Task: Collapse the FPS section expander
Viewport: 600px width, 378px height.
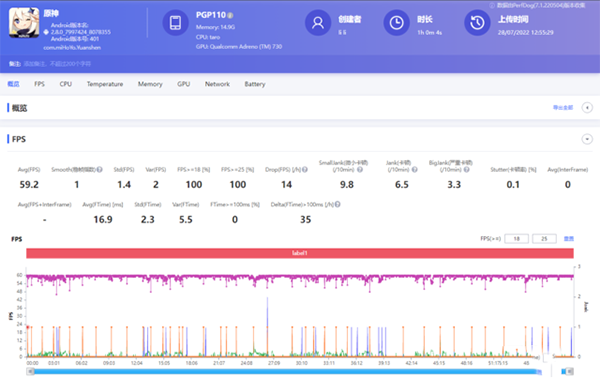Action: coord(587,139)
